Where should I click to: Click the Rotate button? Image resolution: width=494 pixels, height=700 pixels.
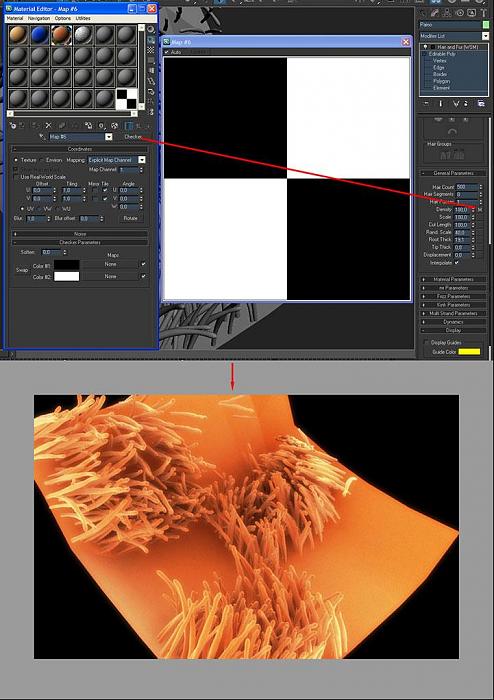coord(130,218)
